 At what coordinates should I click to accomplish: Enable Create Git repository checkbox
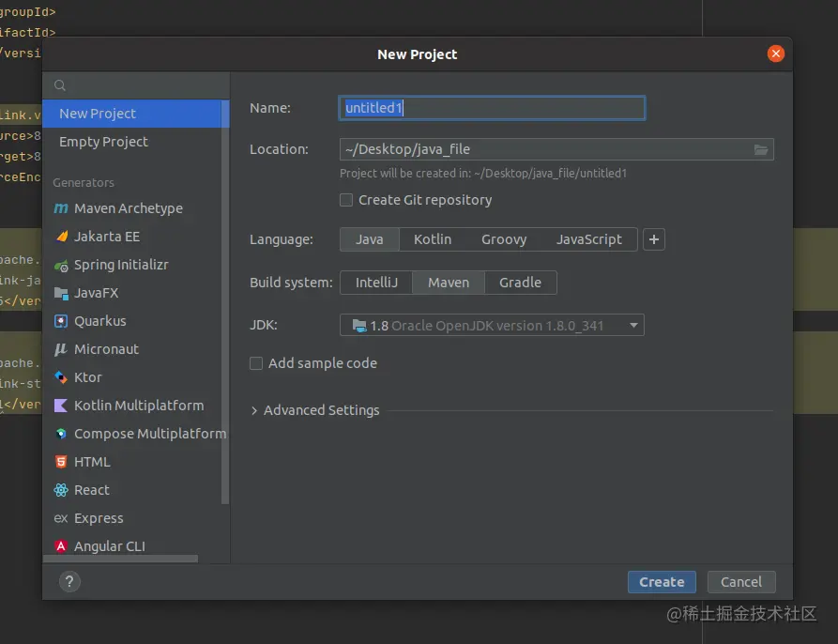(x=346, y=200)
